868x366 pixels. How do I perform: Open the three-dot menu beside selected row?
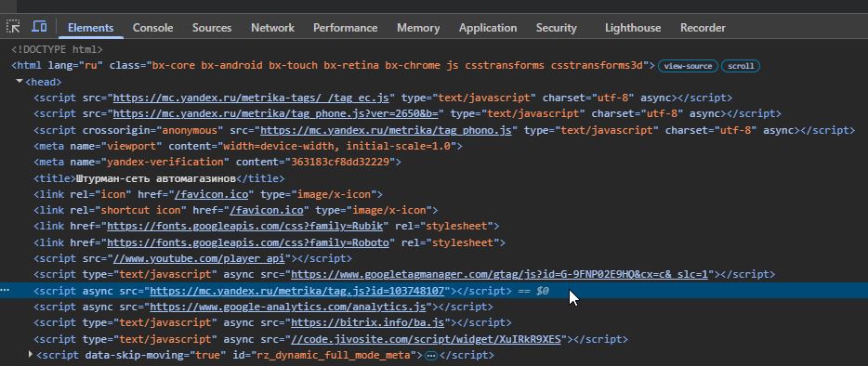[5, 291]
